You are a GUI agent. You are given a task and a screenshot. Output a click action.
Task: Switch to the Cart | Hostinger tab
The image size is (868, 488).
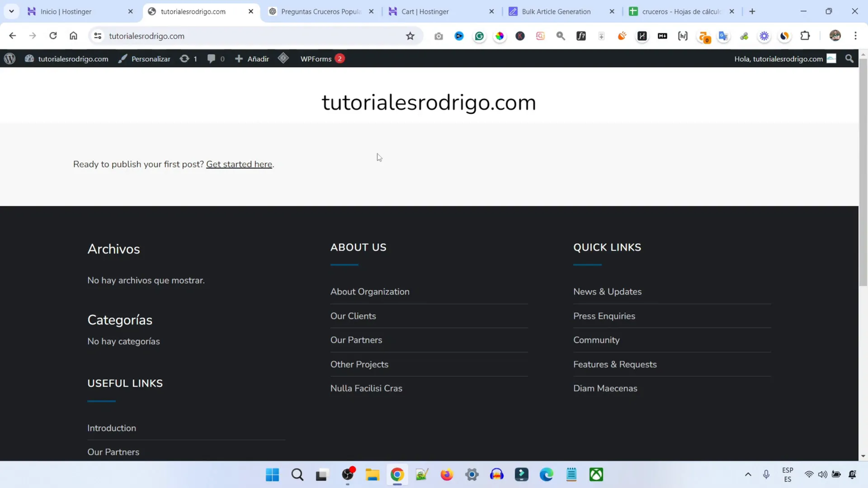pyautogui.click(x=425, y=11)
